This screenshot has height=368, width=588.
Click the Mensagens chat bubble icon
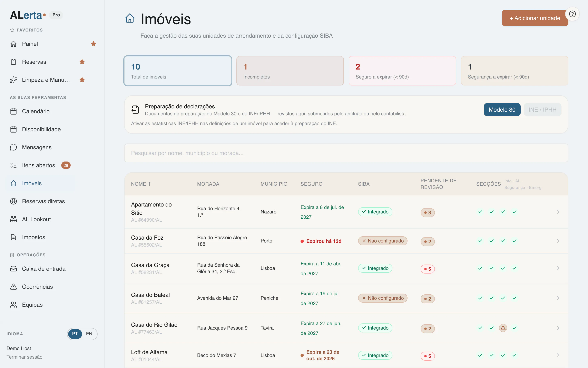14,147
